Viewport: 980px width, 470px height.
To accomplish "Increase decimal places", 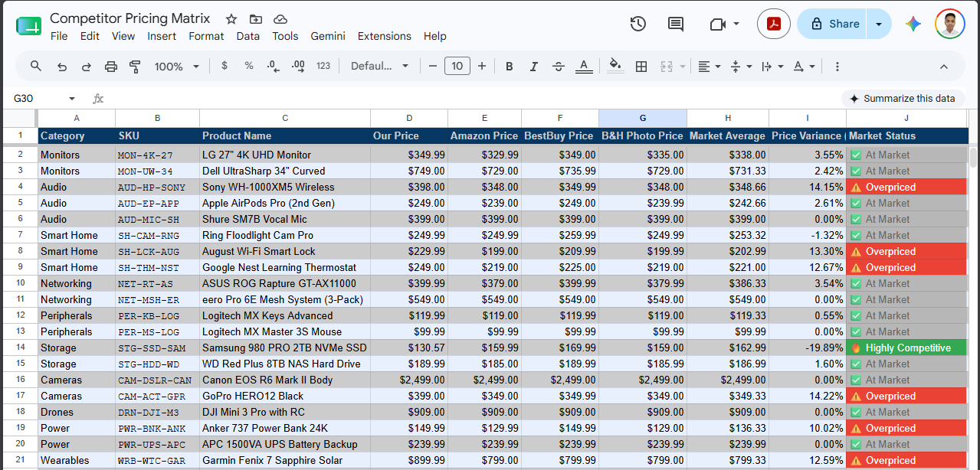I will (298, 67).
